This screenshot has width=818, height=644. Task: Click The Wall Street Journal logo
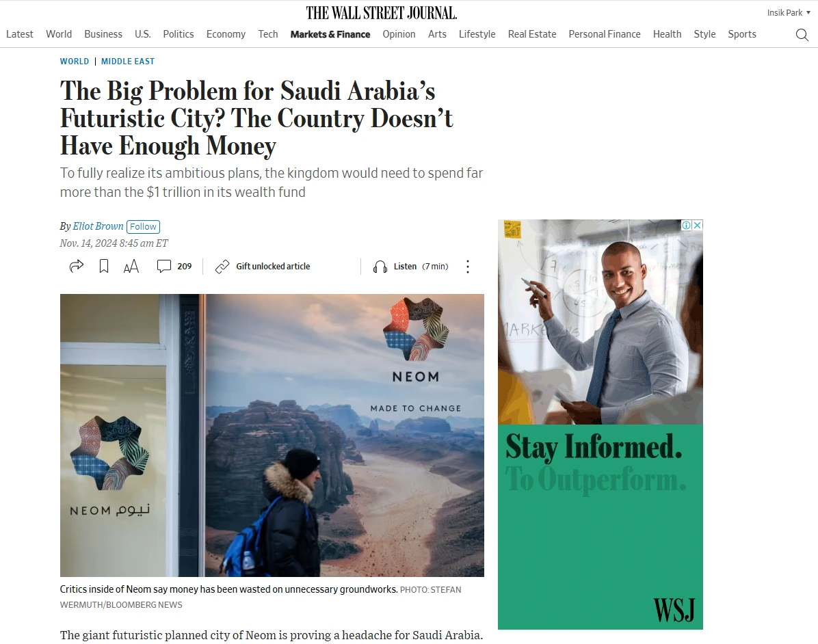[x=382, y=12]
